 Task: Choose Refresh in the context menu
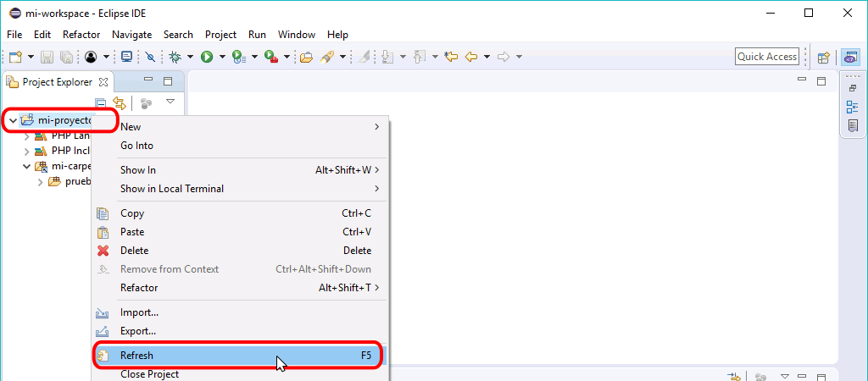pyautogui.click(x=240, y=356)
